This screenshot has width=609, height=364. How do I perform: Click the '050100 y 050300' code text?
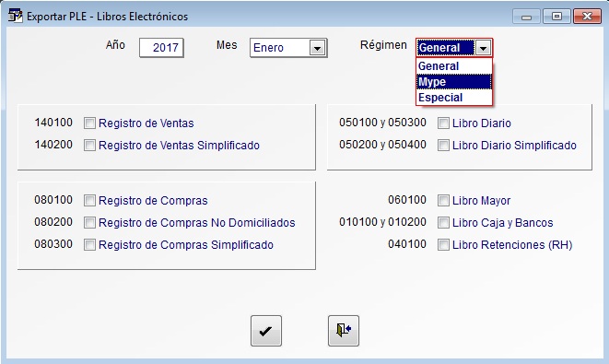[382, 123]
